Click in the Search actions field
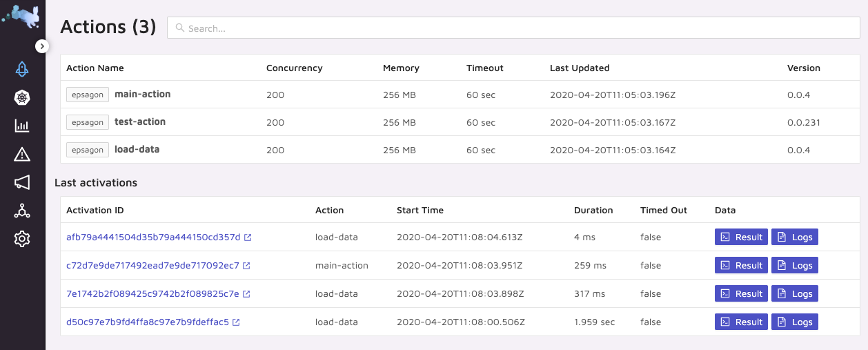Screen dimensions: 868x350 click(513, 28)
